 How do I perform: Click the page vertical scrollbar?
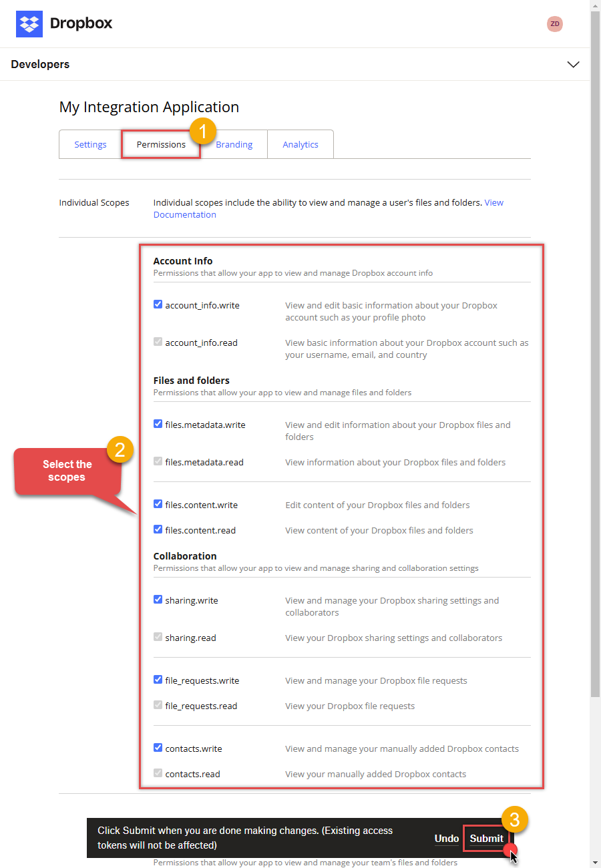pos(595,354)
